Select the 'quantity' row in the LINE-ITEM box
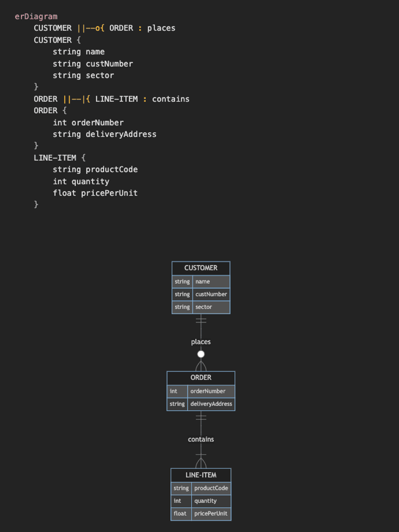 tap(201, 501)
